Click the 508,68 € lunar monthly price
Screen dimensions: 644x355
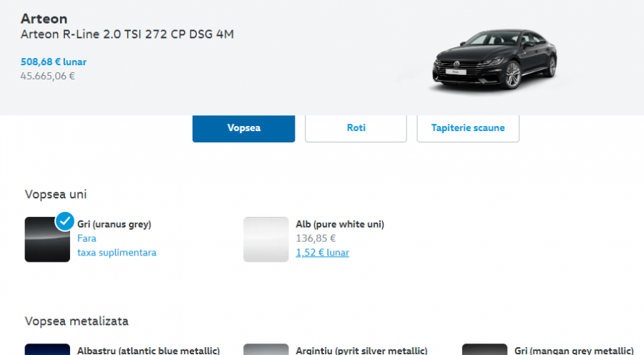coord(54,62)
